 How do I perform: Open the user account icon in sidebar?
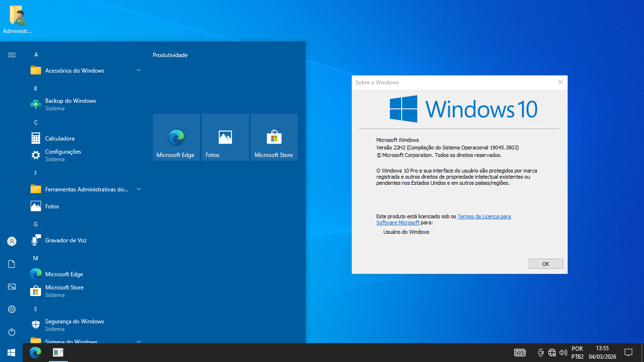coord(12,241)
